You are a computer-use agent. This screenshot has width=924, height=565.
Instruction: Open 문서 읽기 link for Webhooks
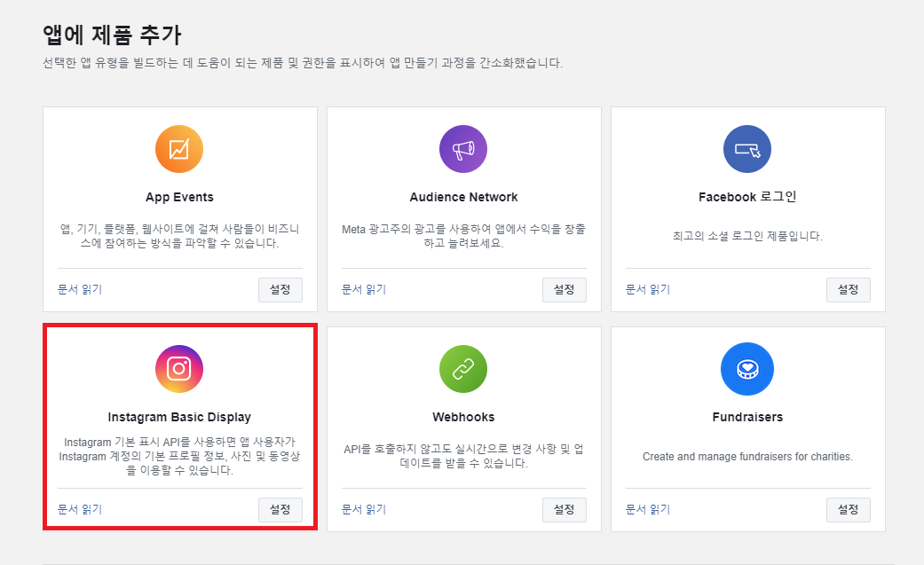coord(364,509)
